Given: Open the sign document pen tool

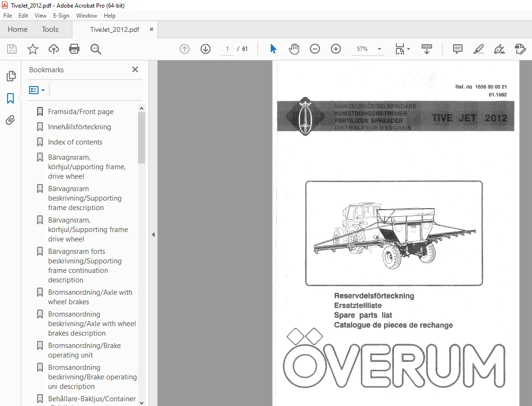Looking at the screenshot, I should click(500, 49).
